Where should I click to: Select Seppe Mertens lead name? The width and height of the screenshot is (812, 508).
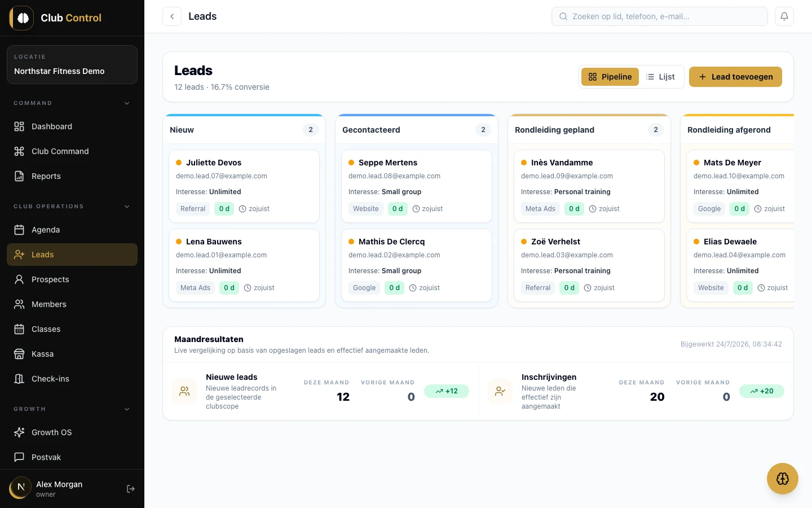388,163
